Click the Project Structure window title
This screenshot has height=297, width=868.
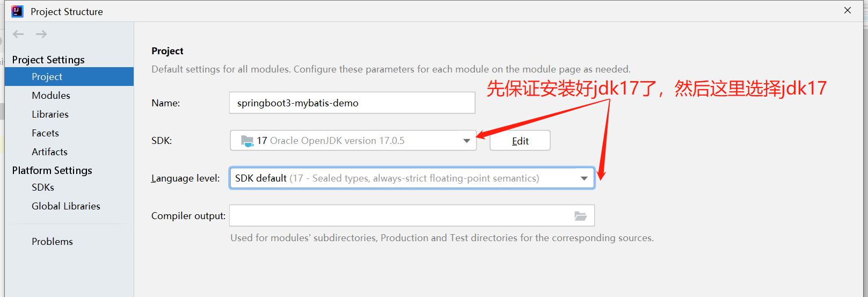tap(67, 11)
